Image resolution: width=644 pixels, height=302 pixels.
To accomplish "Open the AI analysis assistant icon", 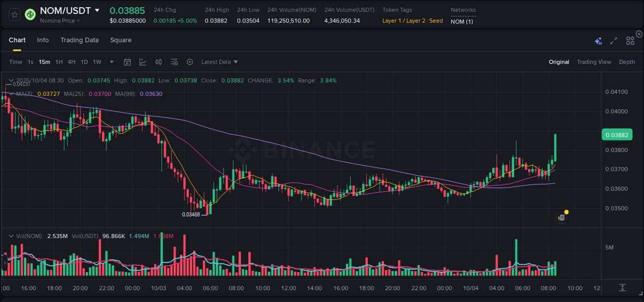I will click(598, 40).
